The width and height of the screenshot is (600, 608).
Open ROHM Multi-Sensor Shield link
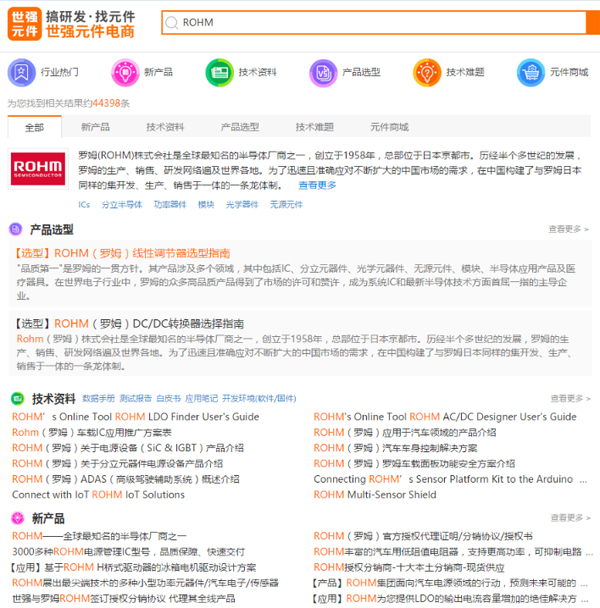pos(375,495)
